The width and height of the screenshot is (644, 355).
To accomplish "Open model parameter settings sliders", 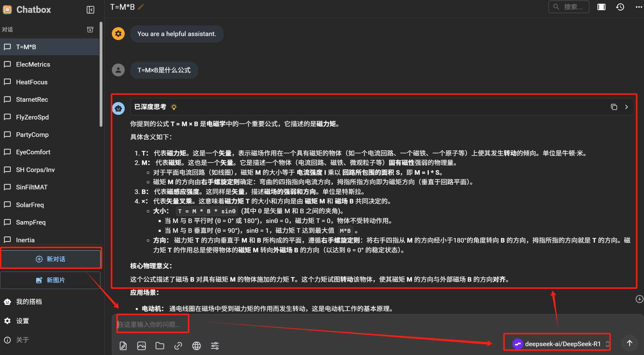I will pos(215,346).
